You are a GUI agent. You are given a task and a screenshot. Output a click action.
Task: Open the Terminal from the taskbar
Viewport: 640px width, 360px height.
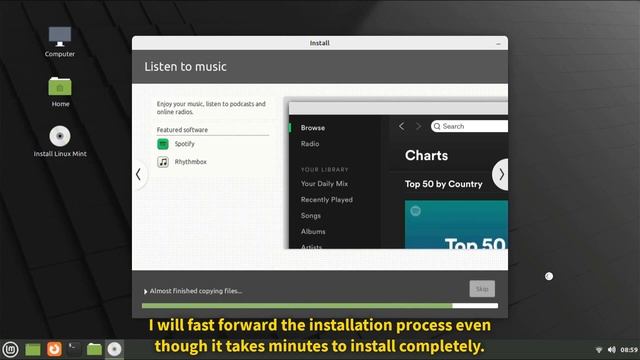tap(74, 349)
